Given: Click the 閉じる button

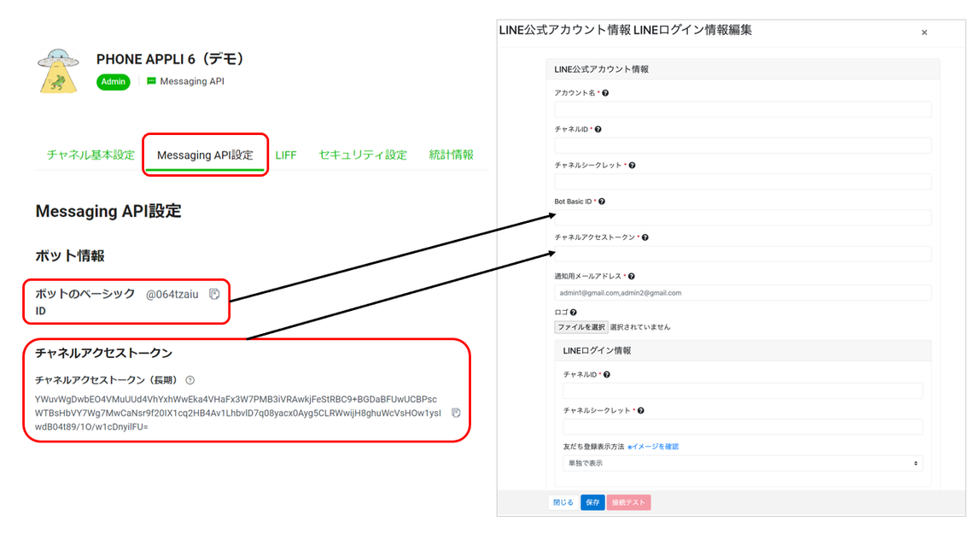Looking at the screenshot, I should (563, 502).
